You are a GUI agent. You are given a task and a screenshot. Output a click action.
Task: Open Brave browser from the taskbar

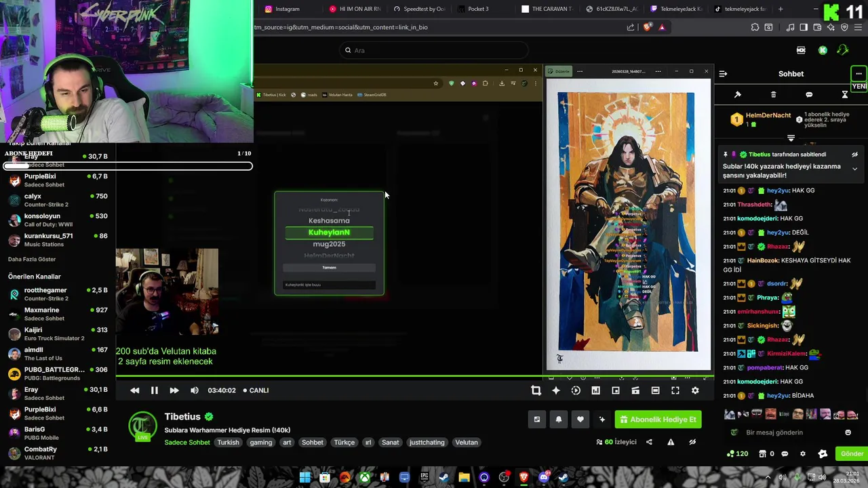(524, 477)
